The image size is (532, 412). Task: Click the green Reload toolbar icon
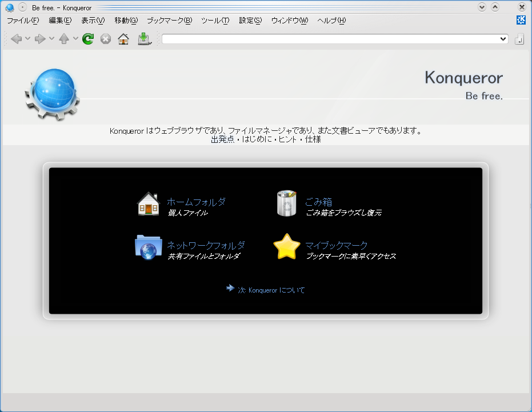click(x=87, y=39)
